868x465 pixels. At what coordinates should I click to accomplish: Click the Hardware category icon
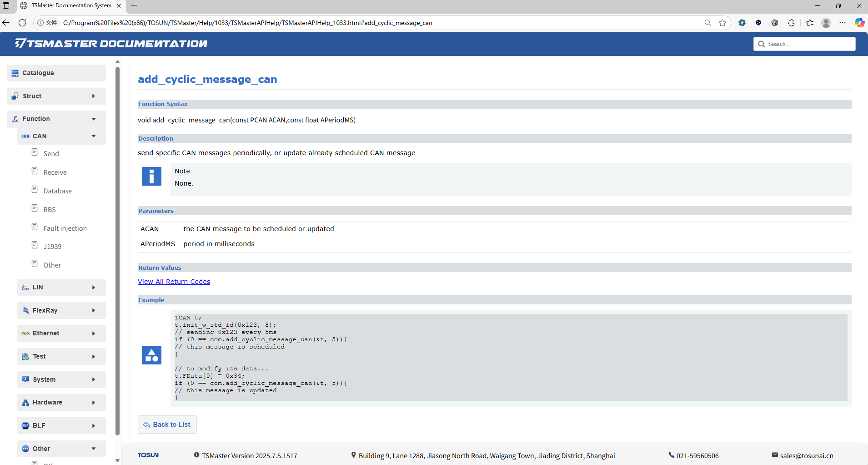[25, 403]
